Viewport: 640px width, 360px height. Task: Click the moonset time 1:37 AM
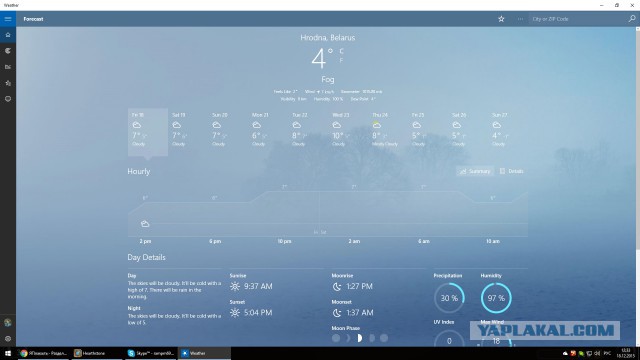[x=359, y=313]
